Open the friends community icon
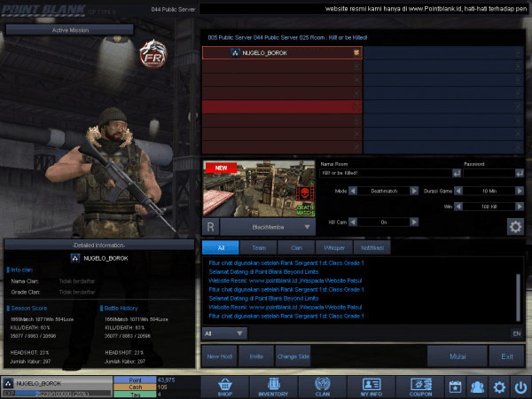 coord(477,387)
